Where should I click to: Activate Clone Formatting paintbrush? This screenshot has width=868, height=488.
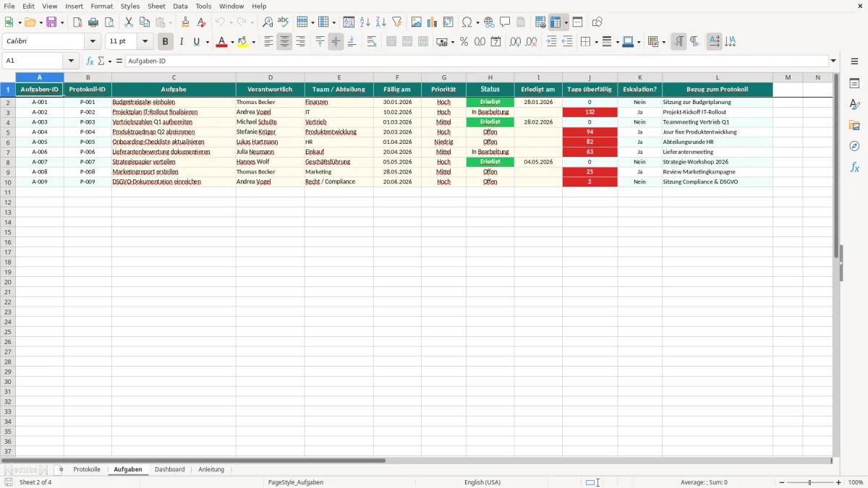[x=185, y=22]
